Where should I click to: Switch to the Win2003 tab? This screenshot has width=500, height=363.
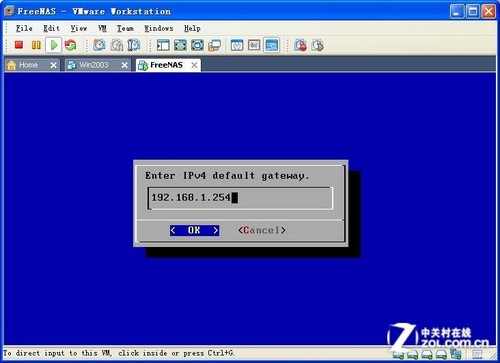pyautogui.click(x=94, y=65)
